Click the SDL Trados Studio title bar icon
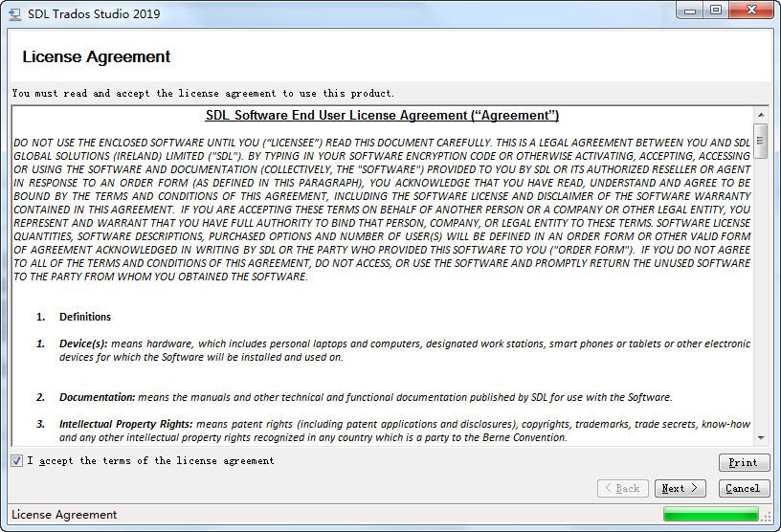The height and width of the screenshot is (532, 781). [x=13, y=13]
